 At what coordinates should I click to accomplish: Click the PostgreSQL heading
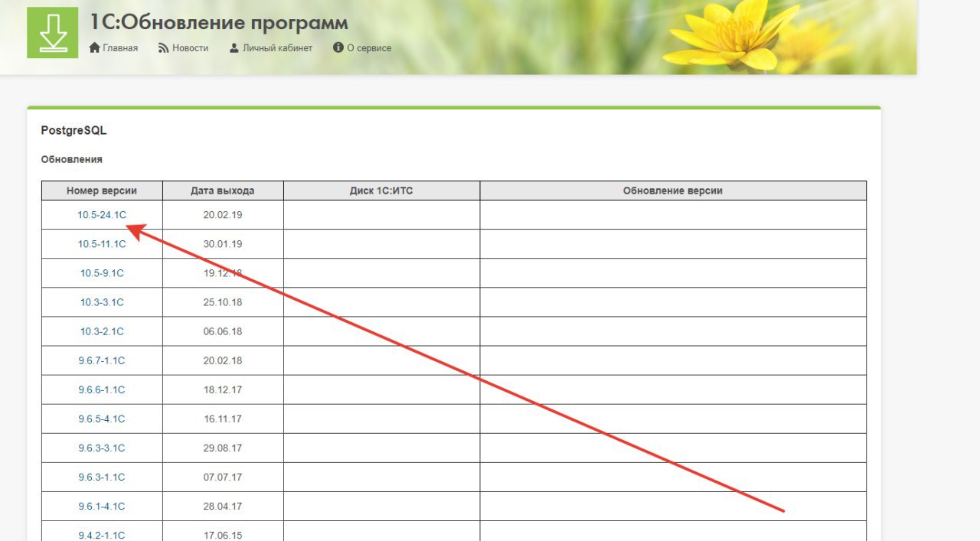click(x=73, y=131)
